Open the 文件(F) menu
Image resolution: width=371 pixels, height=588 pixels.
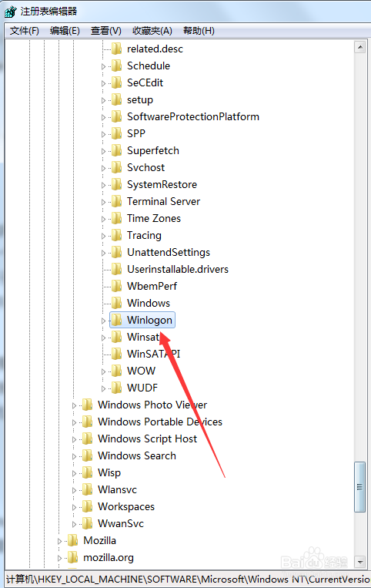pyautogui.click(x=25, y=31)
